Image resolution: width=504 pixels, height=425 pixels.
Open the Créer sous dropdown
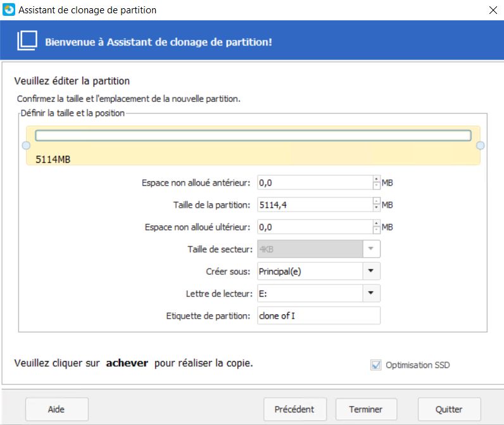[x=370, y=271]
